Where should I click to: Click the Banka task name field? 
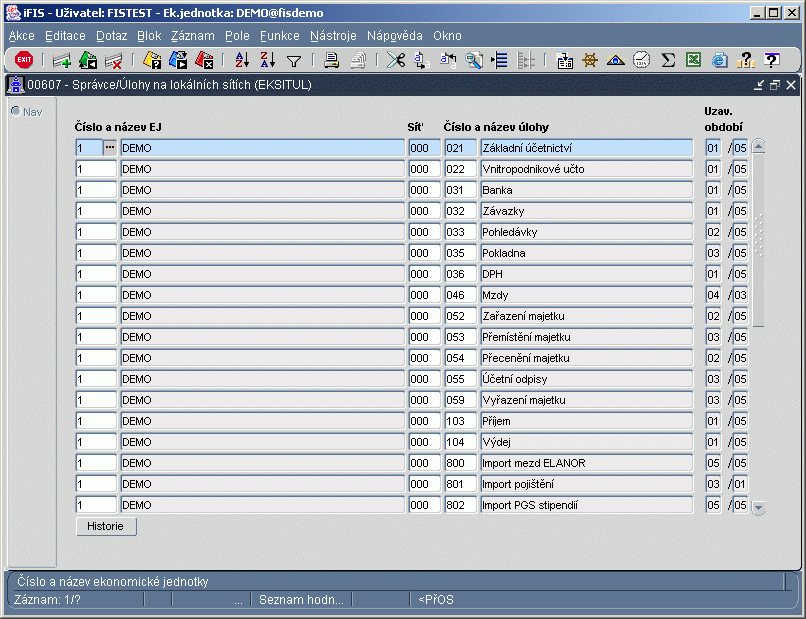coord(587,190)
